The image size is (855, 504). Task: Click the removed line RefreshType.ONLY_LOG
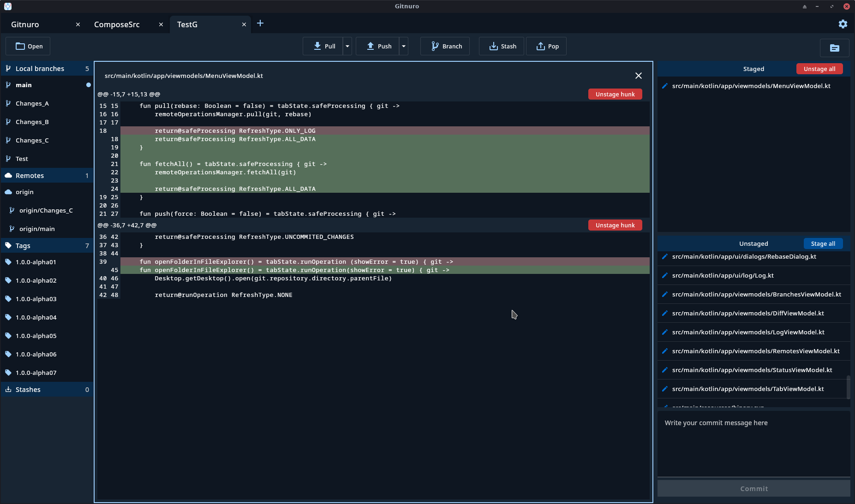click(385, 130)
